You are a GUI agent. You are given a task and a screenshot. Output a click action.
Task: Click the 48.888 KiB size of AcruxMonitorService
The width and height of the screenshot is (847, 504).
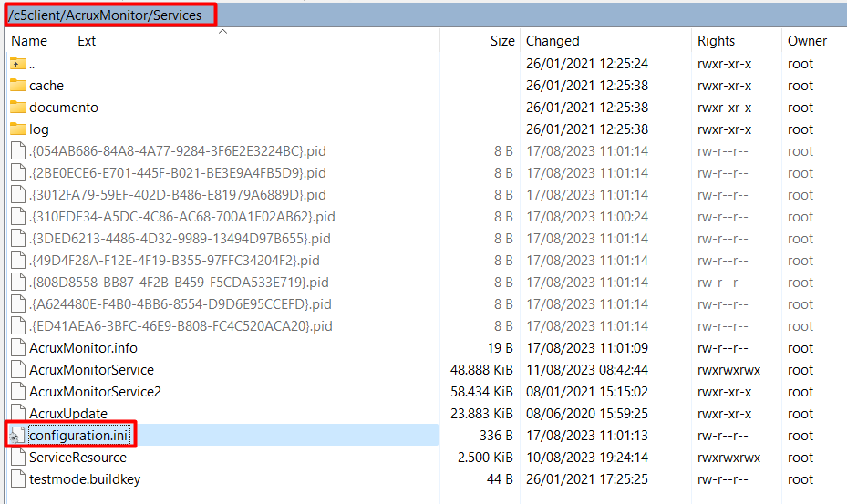point(481,370)
